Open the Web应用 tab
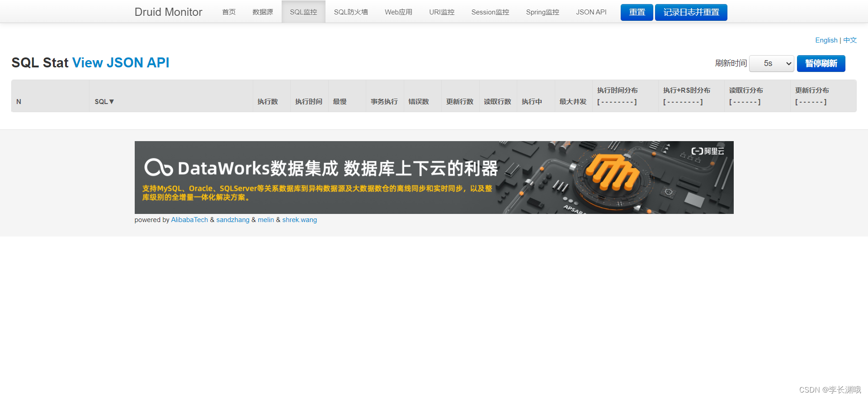Viewport: 868px width, 398px height. (x=398, y=12)
